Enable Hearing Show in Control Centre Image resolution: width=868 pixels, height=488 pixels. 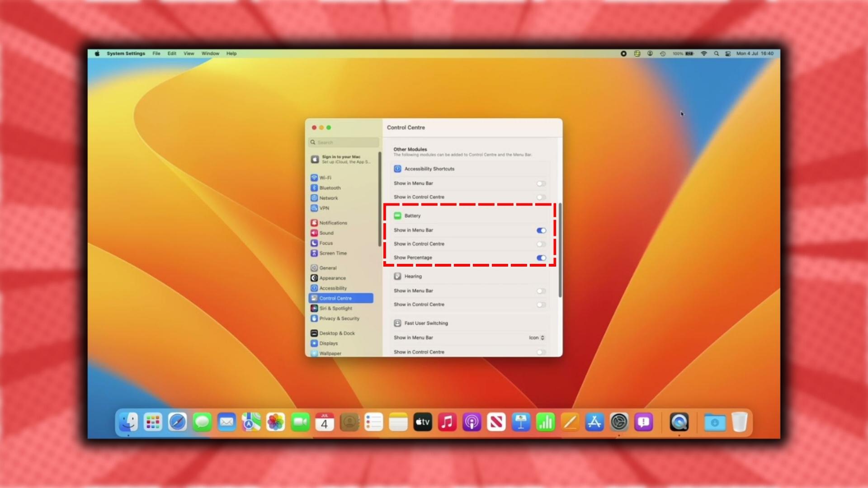(x=541, y=305)
